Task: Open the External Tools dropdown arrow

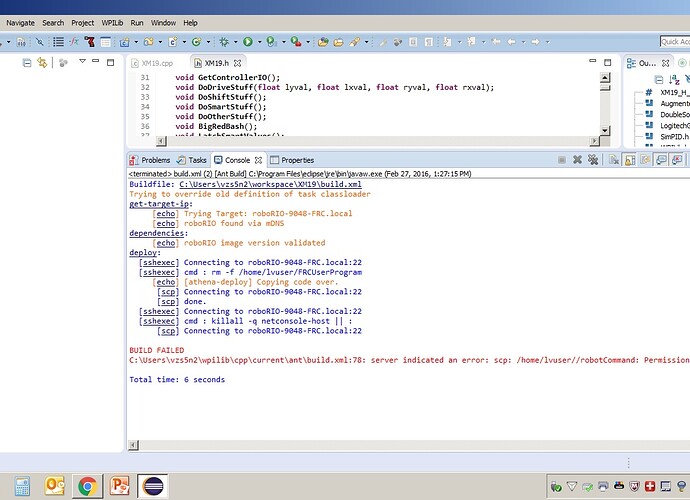Action: coord(307,42)
